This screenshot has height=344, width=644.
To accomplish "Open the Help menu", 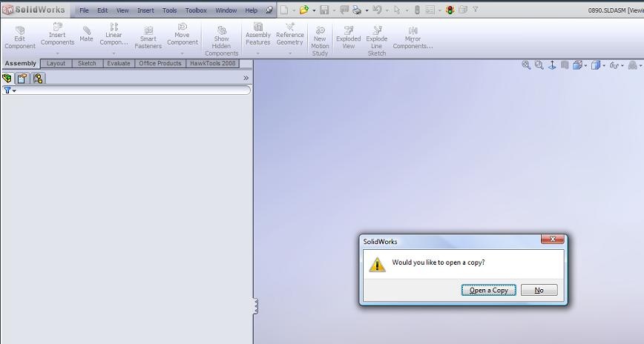I will (x=251, y=10).
